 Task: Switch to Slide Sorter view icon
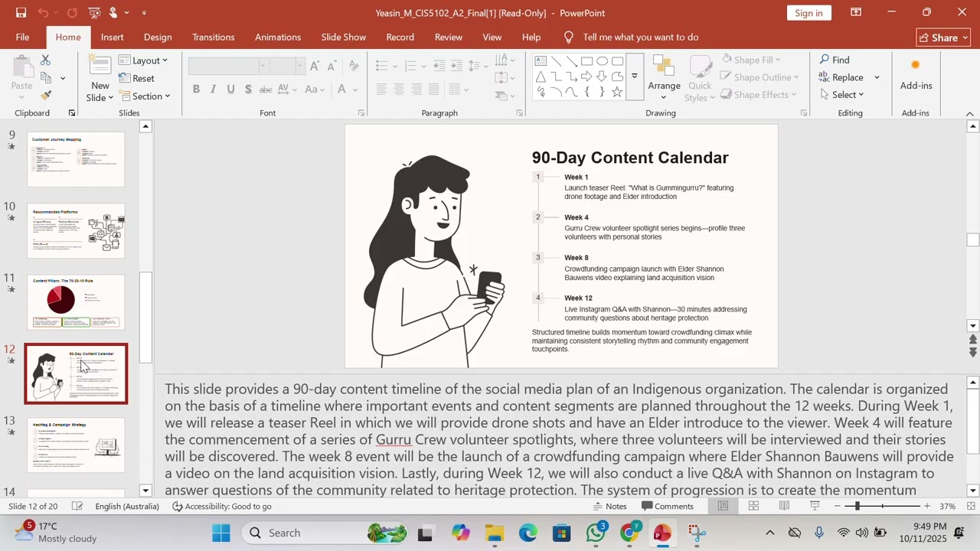coord(753,506)
